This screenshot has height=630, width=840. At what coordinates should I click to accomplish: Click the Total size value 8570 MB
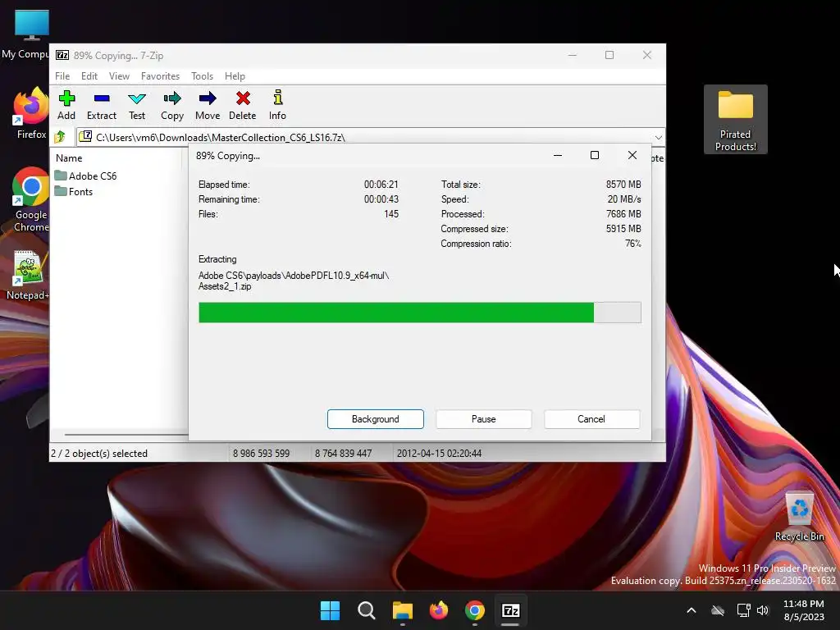(623, 185)
